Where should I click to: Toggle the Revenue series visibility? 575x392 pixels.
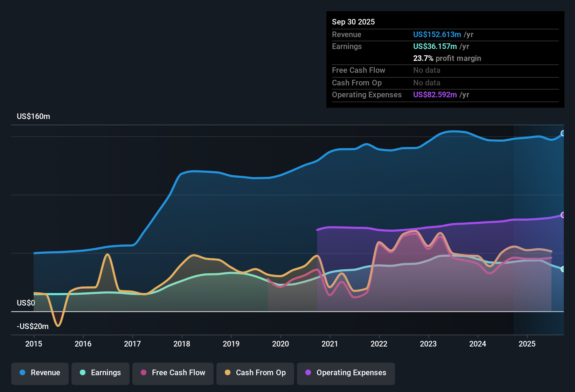40,373
